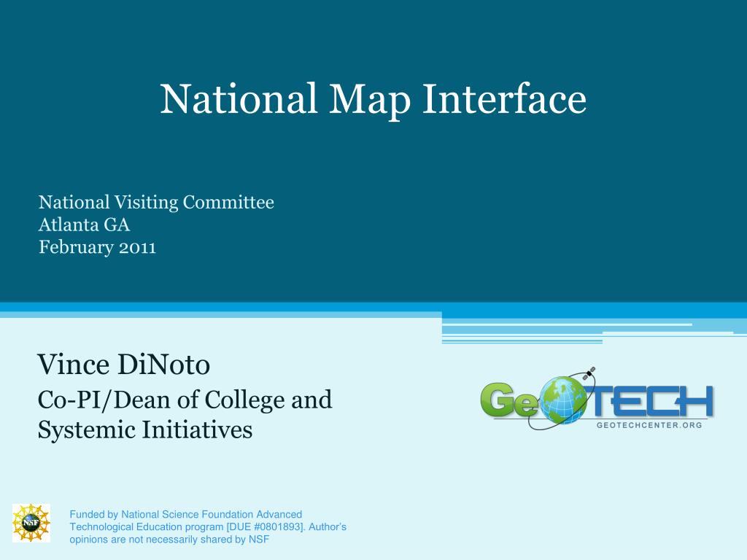Click 'opinions are not necessarily shared by NSF'

(169, 539)
